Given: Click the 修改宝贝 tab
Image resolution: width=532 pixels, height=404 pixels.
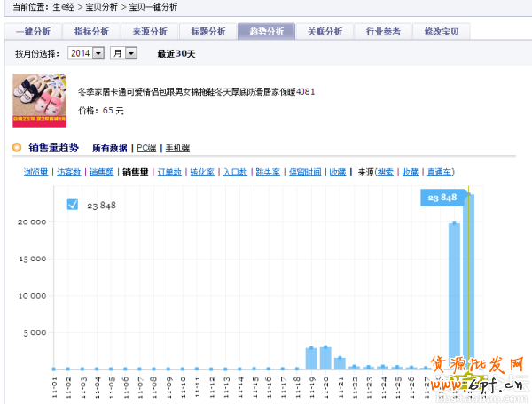Looking at the screenshot, I should pyautogui.click(x=442, y=32).
